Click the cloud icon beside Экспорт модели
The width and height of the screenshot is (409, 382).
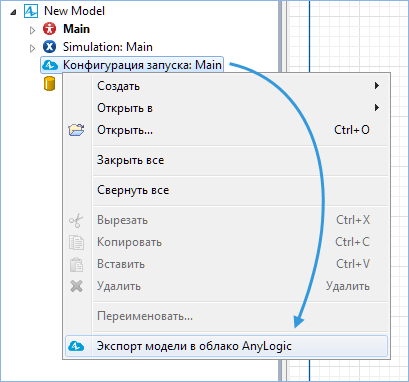click(x=76, y=346)
